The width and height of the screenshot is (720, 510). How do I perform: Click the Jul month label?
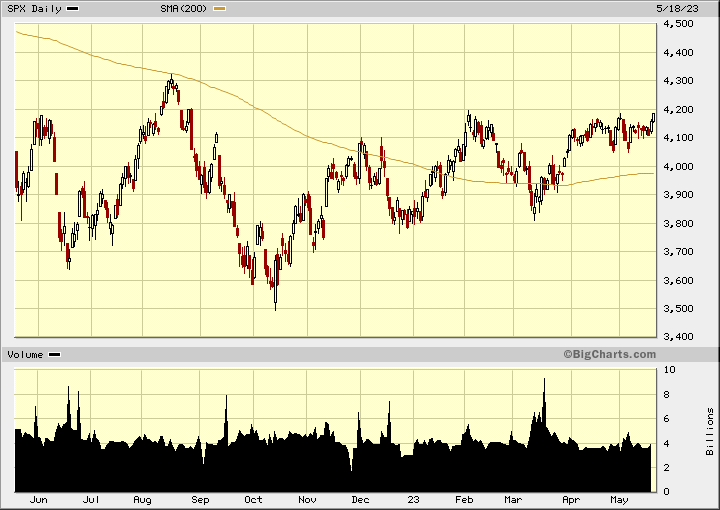(x=91, y=500)
